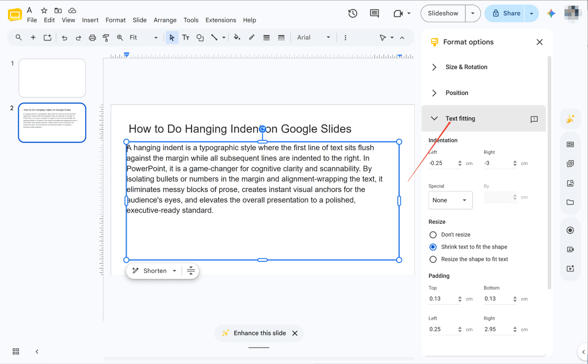Viewport: 588px width, 364px height.
Task: Open version history clock icon
Action: click(x=353, y=14)
